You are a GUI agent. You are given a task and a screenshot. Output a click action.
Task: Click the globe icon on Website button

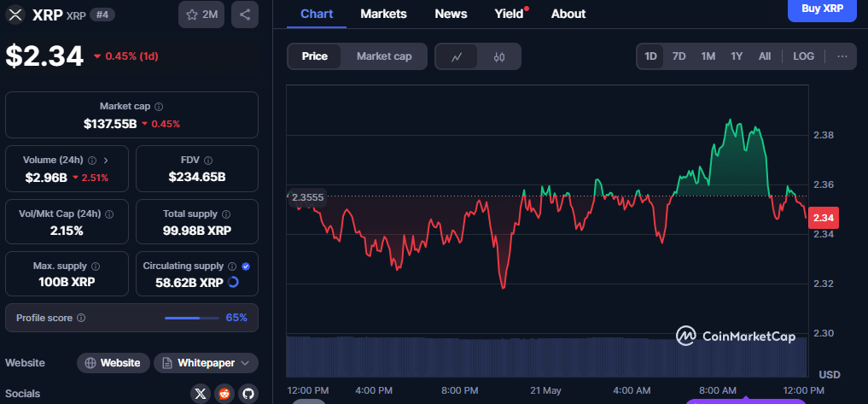[90, 363]
